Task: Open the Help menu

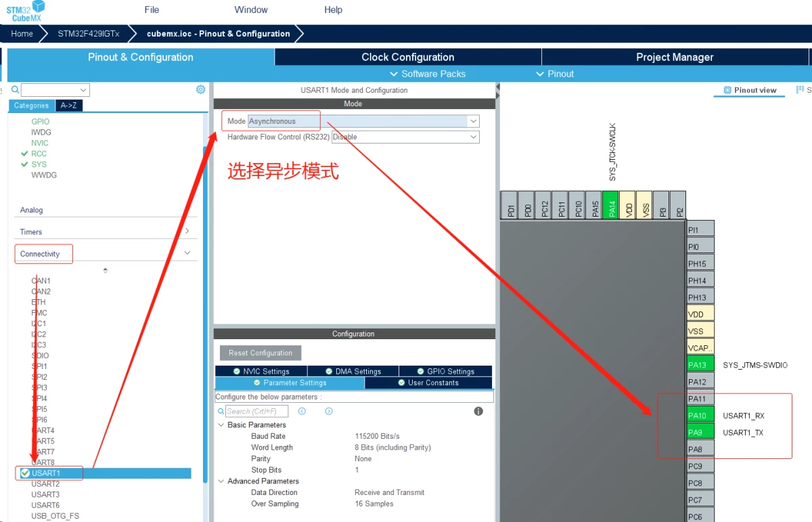Action: click(x=333, y=9)
